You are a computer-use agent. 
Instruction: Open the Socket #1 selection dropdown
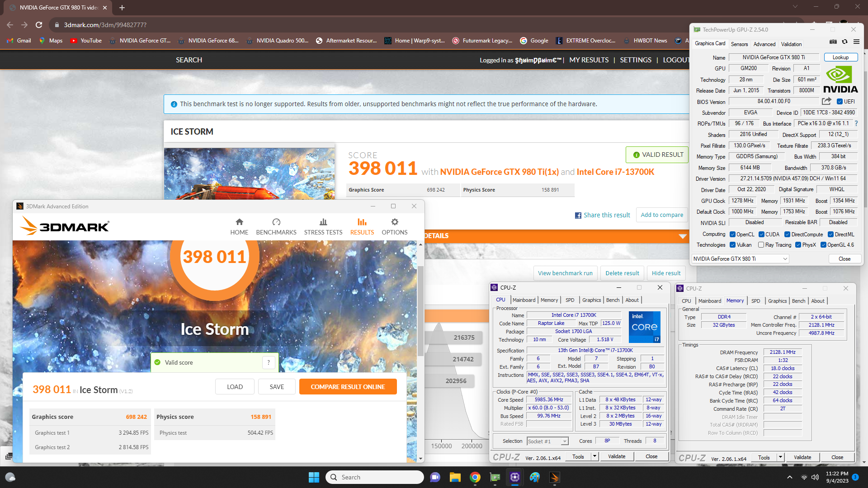(x=547, y=441)
